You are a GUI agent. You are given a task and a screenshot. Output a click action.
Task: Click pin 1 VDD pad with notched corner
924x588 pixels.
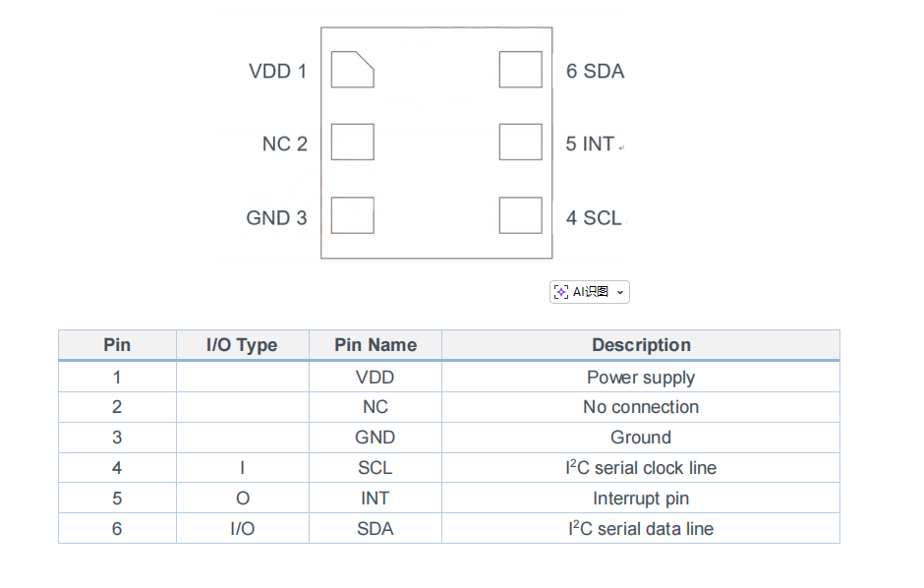click(352, 70)
